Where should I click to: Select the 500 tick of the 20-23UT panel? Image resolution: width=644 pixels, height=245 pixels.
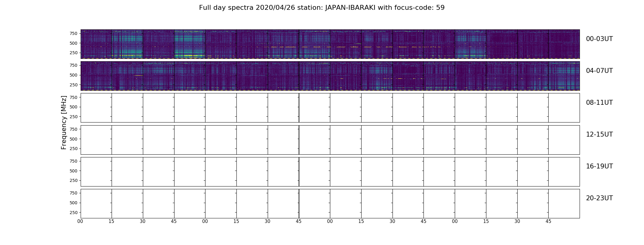point(74,203)
